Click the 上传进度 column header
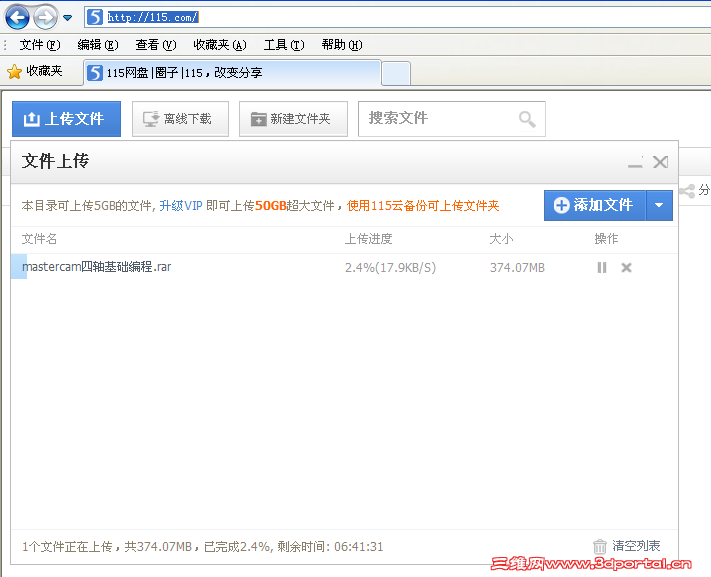Viewport: 711px width, 577px height. pyautogui.click(x=369, y=239)
